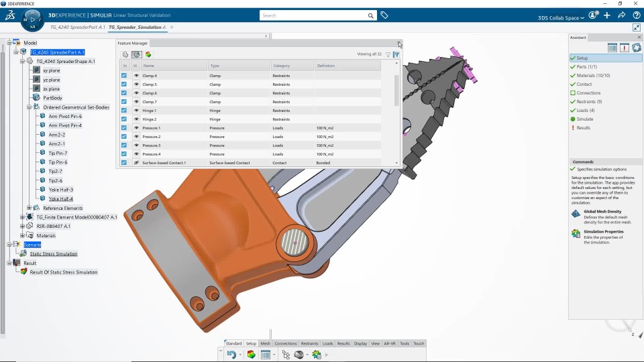This screenshot has height=362, width=644.
Task: Collapse Ordered Geometrical Set-Bodies node
Action: 29,107
